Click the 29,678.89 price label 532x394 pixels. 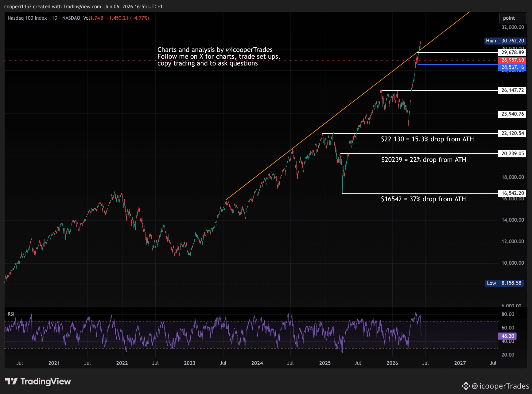[512, 53]
